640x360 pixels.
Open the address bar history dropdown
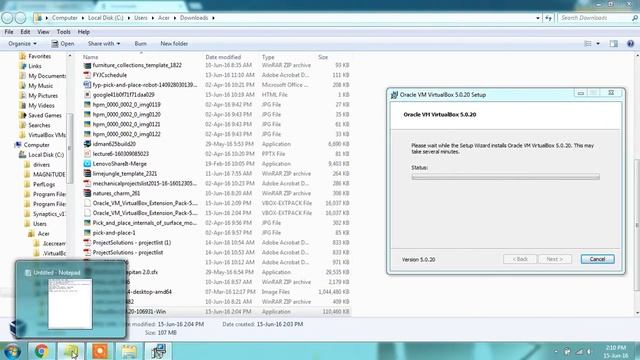tap(538, 18)
